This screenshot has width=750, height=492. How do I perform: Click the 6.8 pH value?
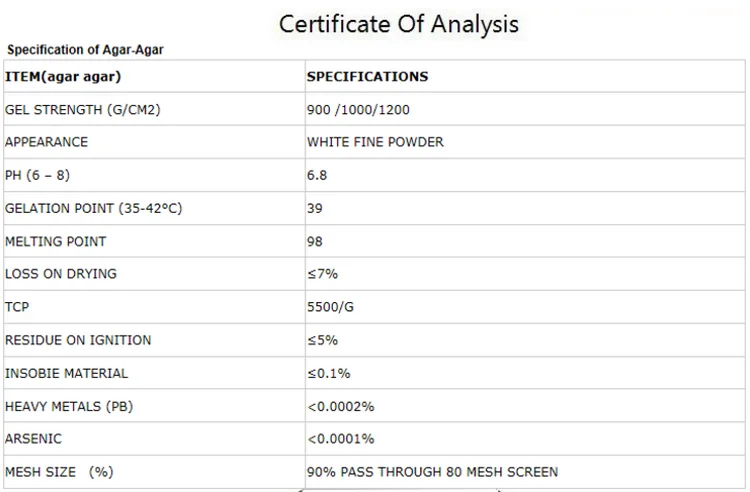coord(317,175)
